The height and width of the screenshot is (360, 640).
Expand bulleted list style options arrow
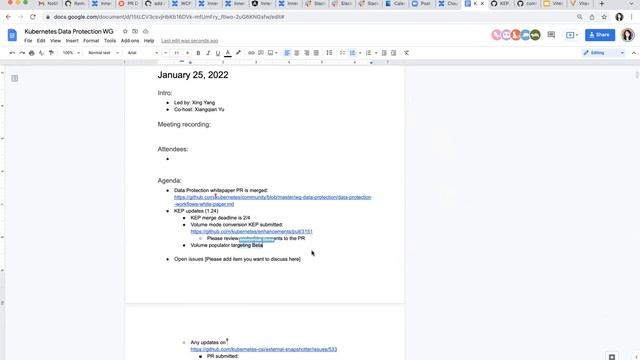pos(360,53)
